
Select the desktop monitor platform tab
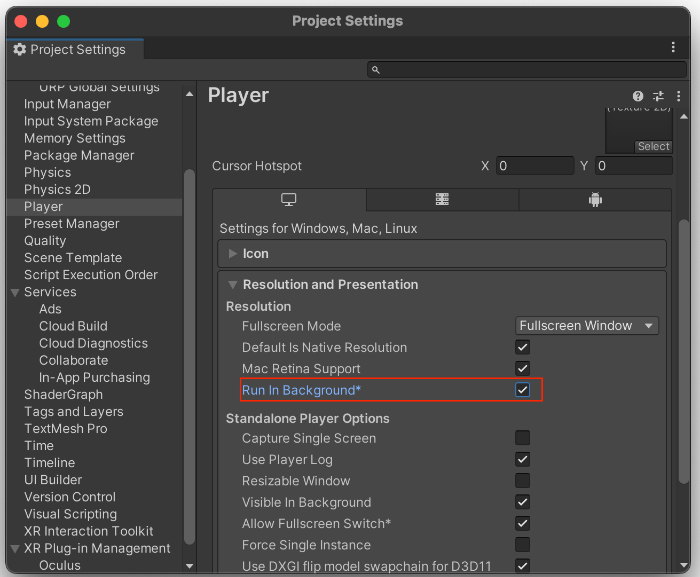pos(289,200)
